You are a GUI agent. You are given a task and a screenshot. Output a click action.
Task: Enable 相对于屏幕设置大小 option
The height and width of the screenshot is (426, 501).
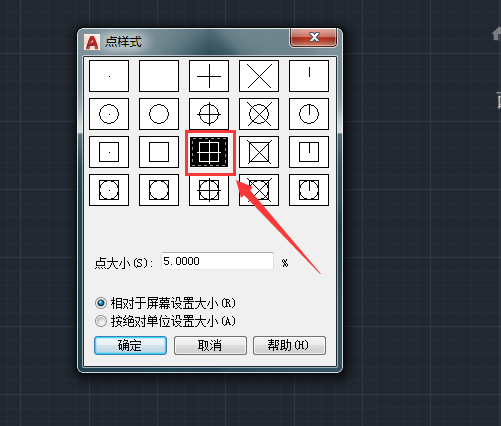pos(165,303)
